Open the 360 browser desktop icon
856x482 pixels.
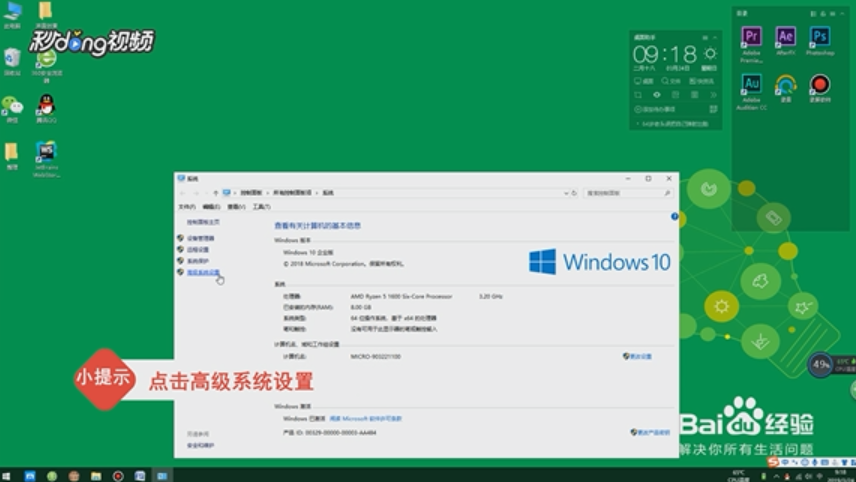[x=46, y=66]
